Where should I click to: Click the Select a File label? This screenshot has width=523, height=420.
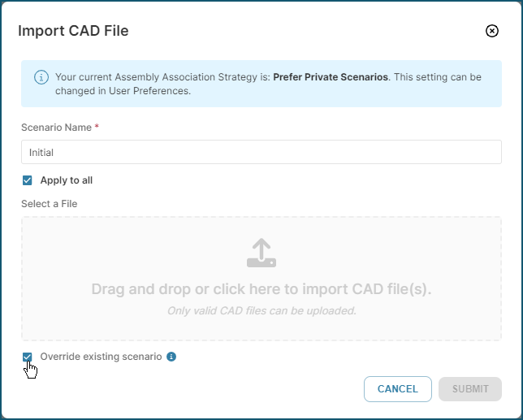50,204
